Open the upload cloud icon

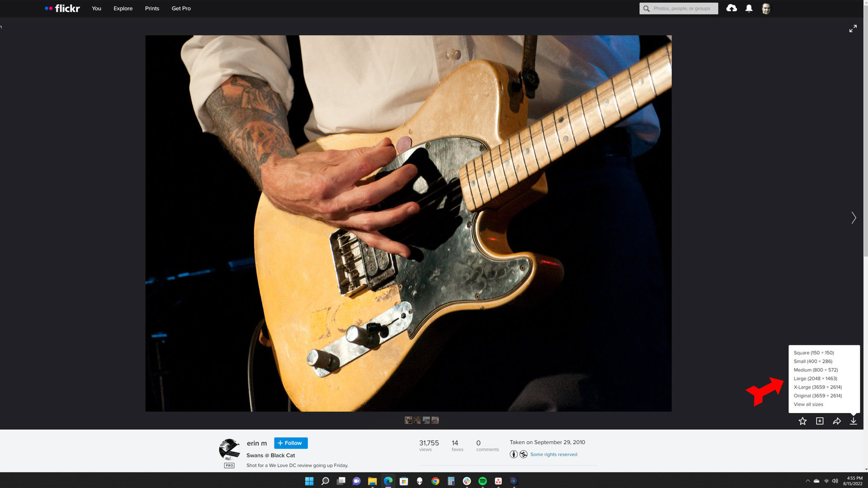(731, 8)
